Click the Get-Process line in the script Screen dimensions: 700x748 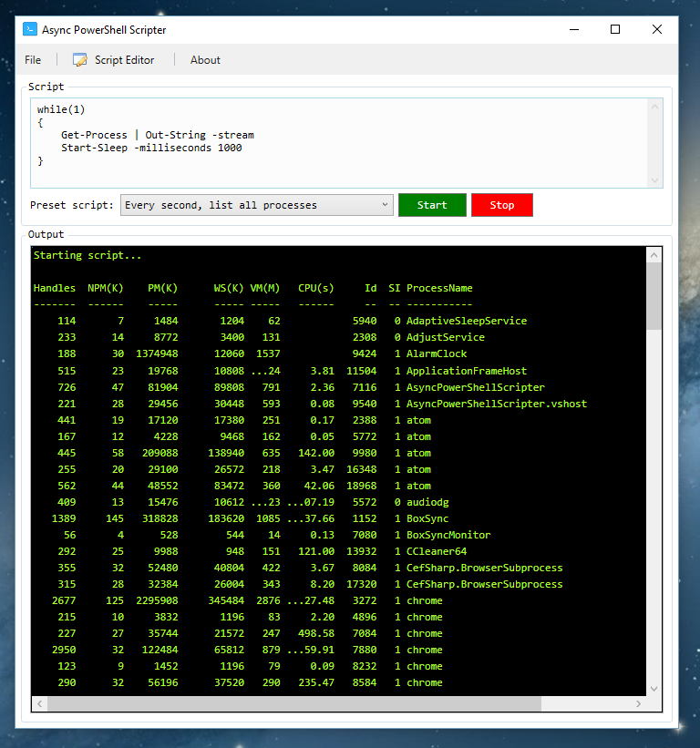[x=158, y=135]
